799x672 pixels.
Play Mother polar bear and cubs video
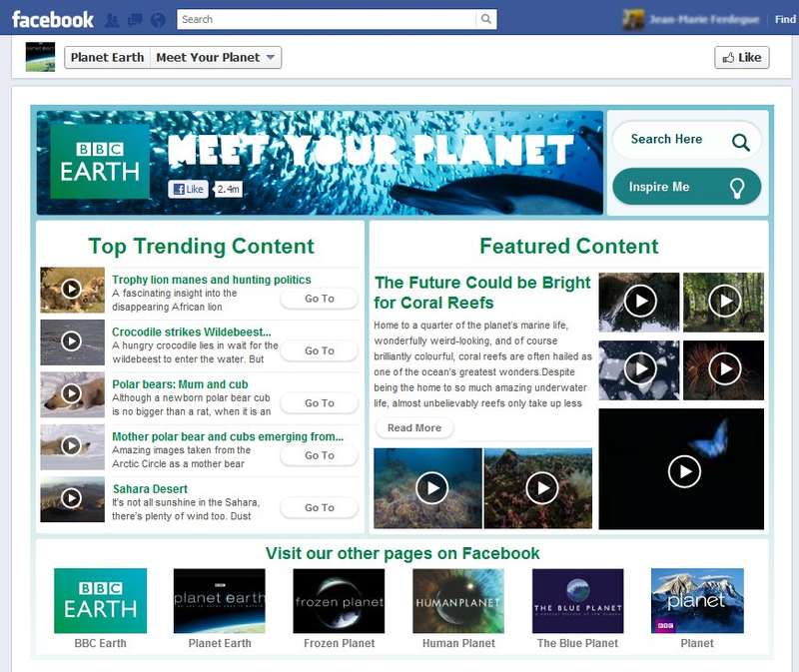pyautogui.click(x=72, y=446)
